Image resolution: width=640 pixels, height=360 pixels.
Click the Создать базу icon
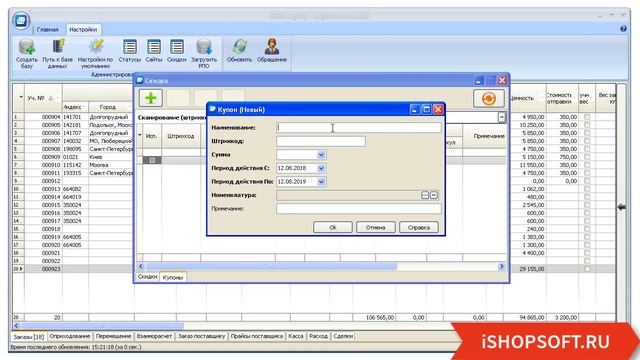pyautogui.click(x=27, y=53)
